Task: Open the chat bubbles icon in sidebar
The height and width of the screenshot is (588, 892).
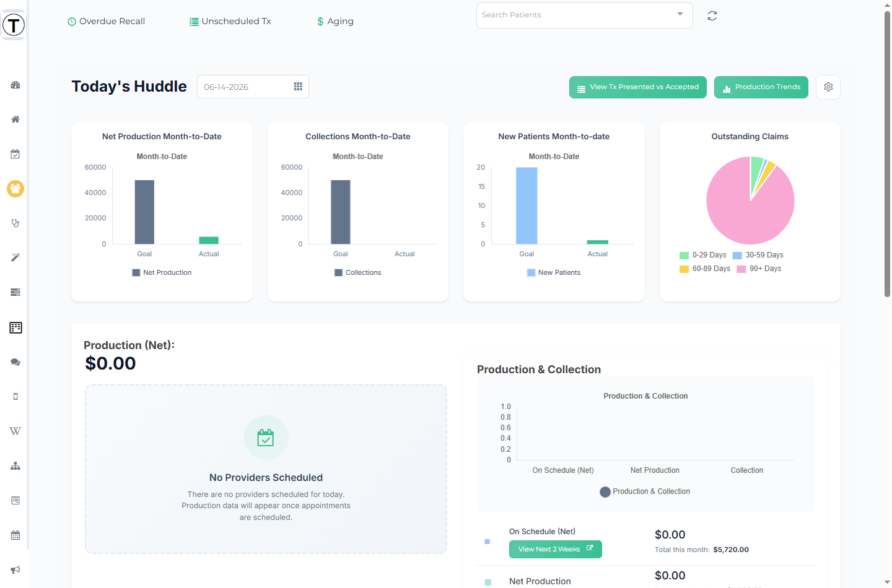Action: coord(15,362)
